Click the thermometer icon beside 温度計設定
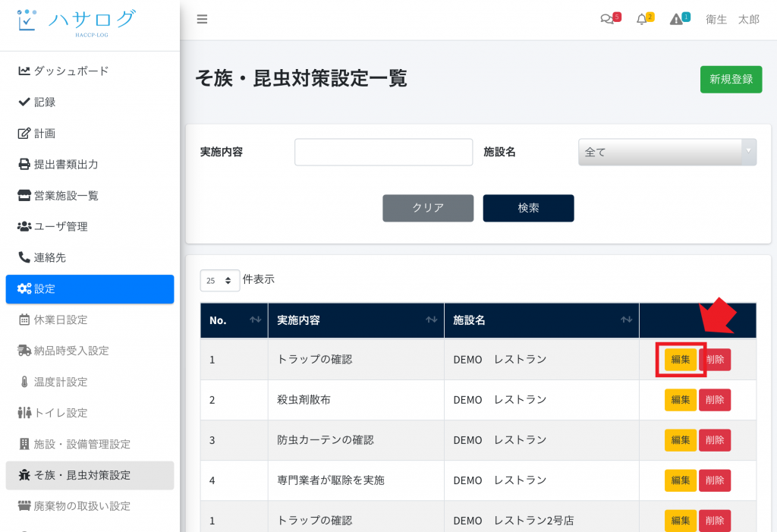The height and width of the screenshot is (532, 777). 24,382
